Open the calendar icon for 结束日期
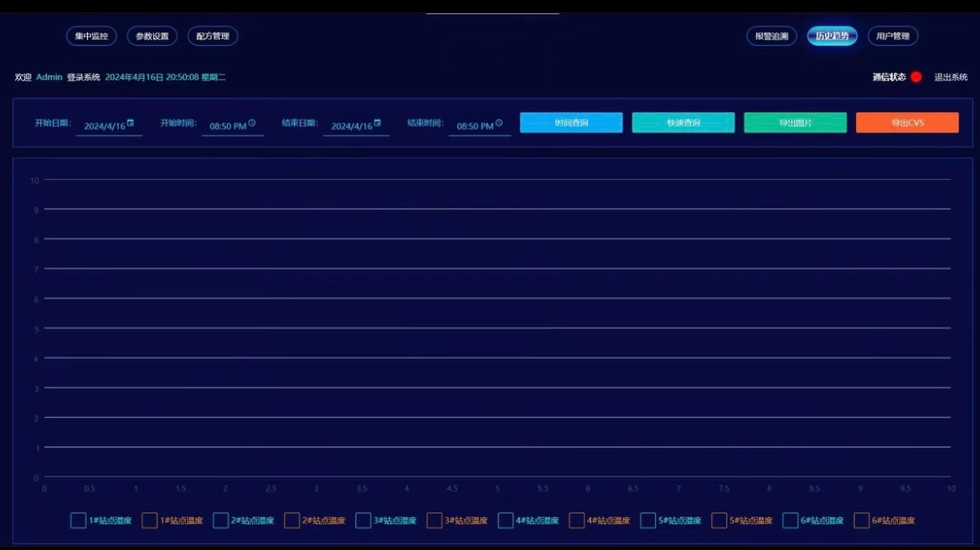Screen dimensions: 980x550 tap(378, 123)
